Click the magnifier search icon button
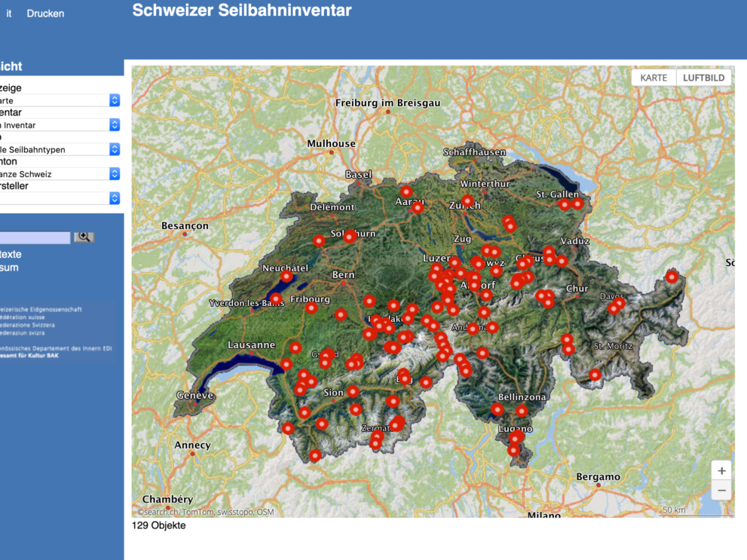747x560 pixels. point(84,237)
